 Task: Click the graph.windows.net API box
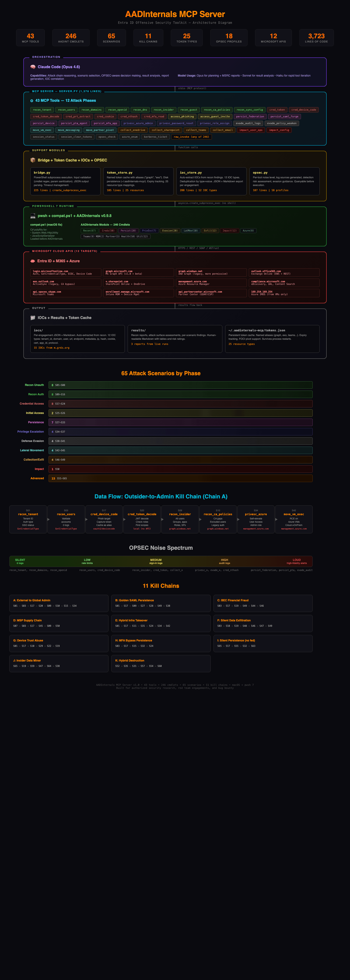pos(211,272)
